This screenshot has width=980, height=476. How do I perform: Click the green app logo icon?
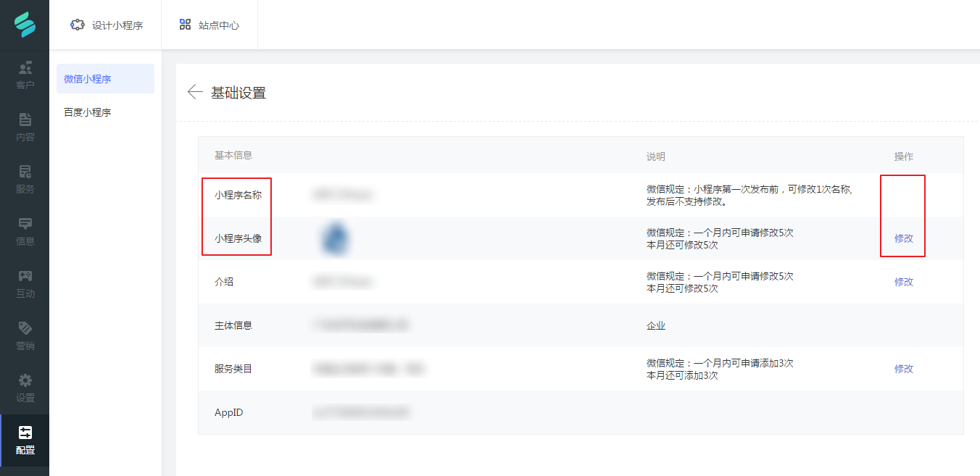pos(25,25)
